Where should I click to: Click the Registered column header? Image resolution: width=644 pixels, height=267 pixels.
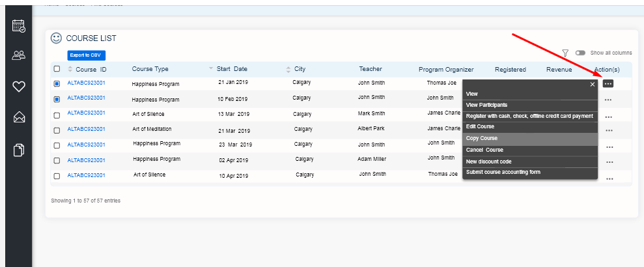[x=510, y=70]
